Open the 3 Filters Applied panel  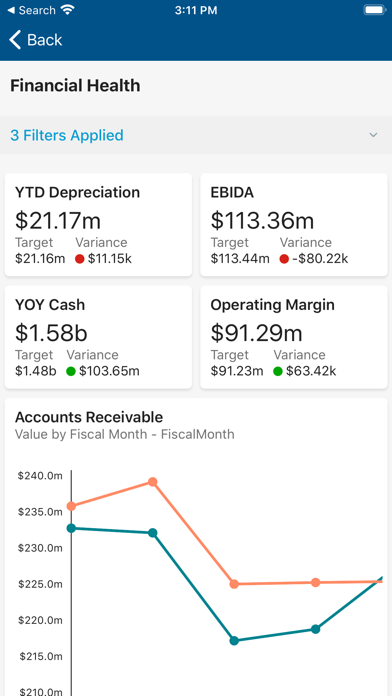[x=196, y=135]
